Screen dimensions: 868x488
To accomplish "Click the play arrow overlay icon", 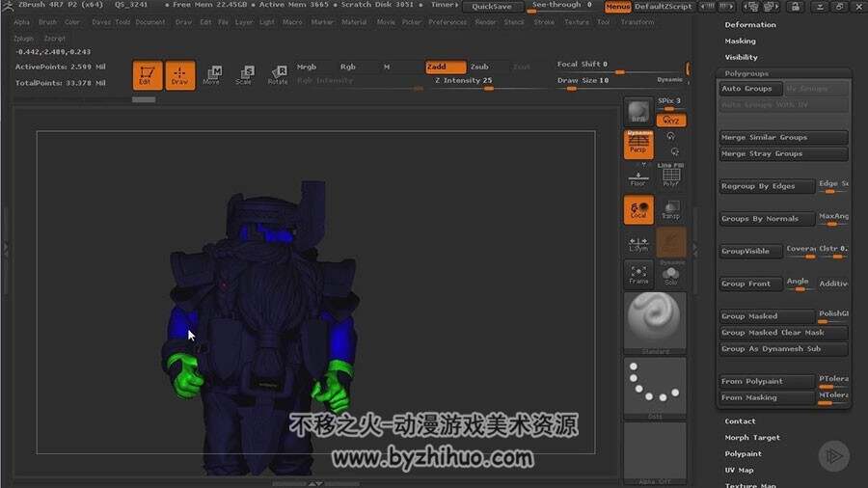I will 833,456.
